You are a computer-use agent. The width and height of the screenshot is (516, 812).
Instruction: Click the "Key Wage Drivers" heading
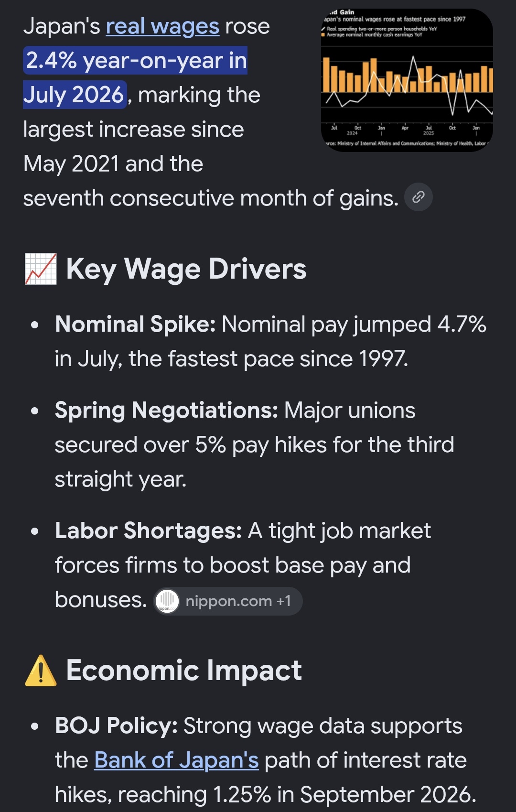coord(186,269)
